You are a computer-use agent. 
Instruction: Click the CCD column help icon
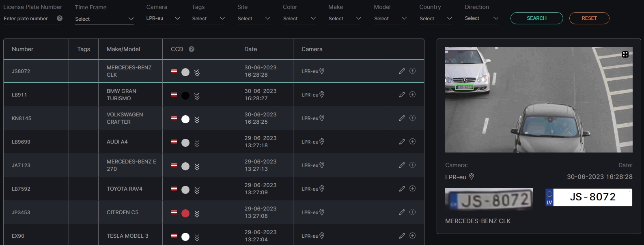192,49
